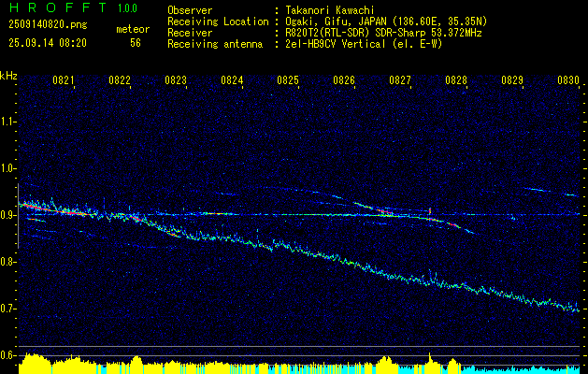Click the 0829 time marker

pos(512,80)
